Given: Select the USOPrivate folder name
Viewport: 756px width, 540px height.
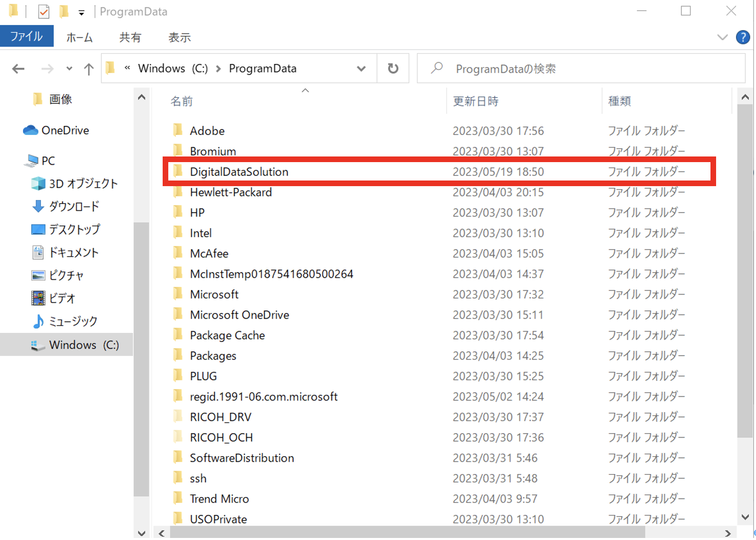Looking at the screenshot, I should (218, 520).
